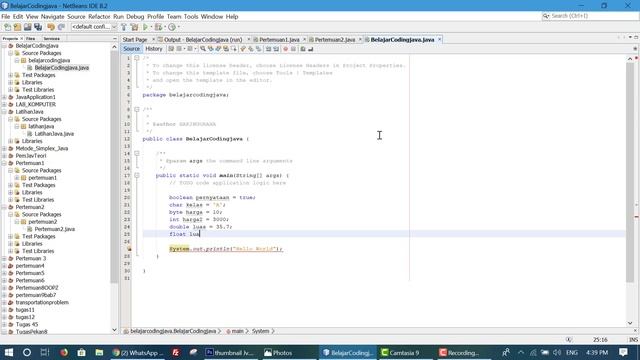Switch to the Output - BelajarCodingJava (run) tab

point(202,40)
